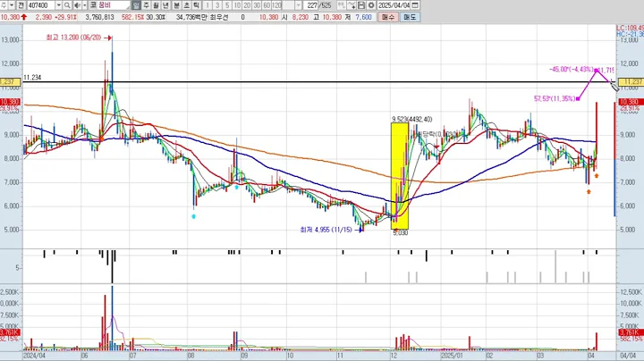644x361 pixels.
Task: Click the LC:109.4 label at top right
Action: (630, 28)
